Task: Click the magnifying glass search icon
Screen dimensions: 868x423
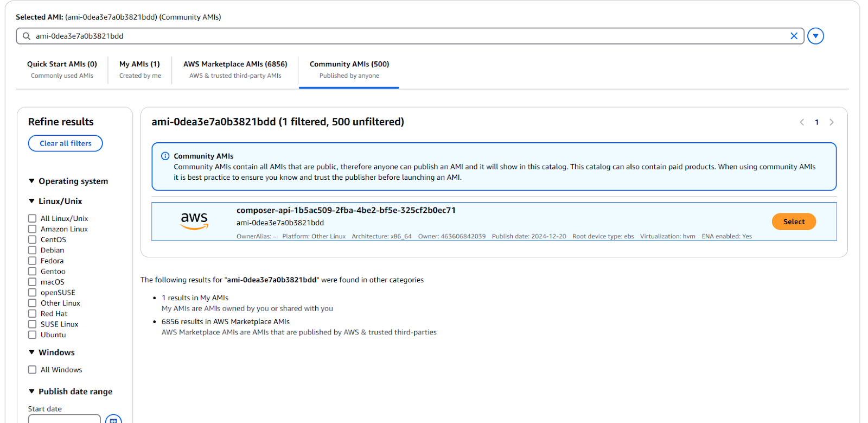Action: [26, 36]
